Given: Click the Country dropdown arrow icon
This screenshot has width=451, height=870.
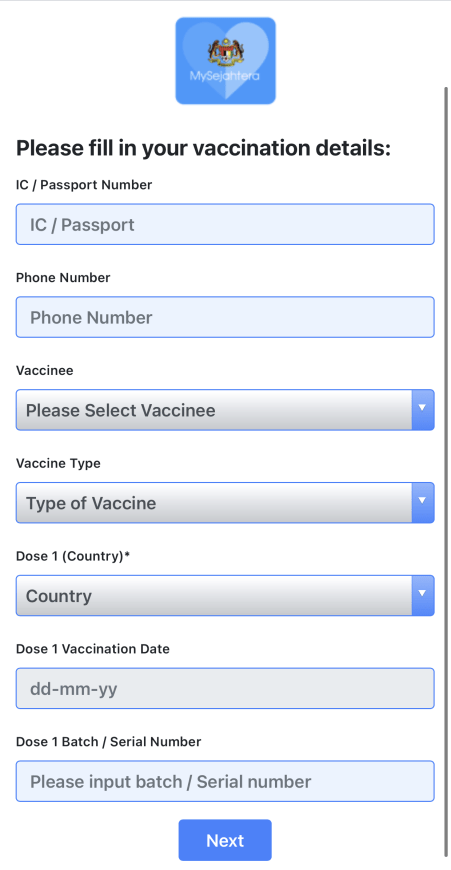Looking at the screenshot, I should pos(423,595).
